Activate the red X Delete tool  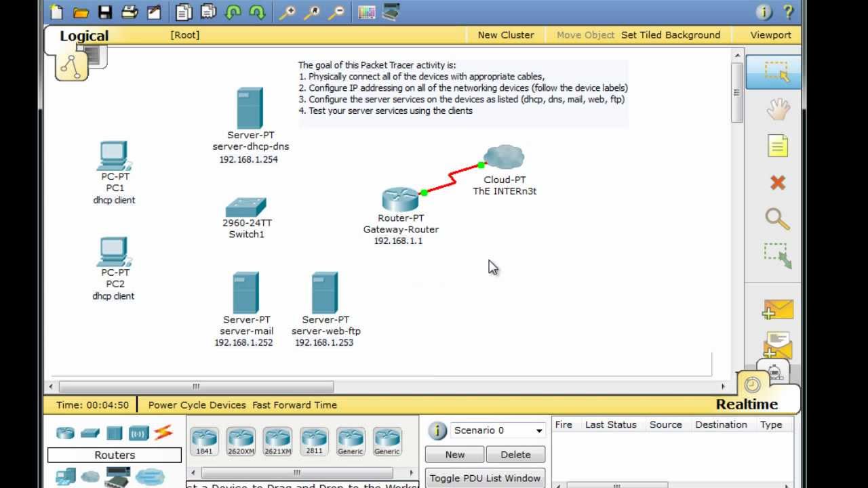pyautogui.click(x=778, y=182)
